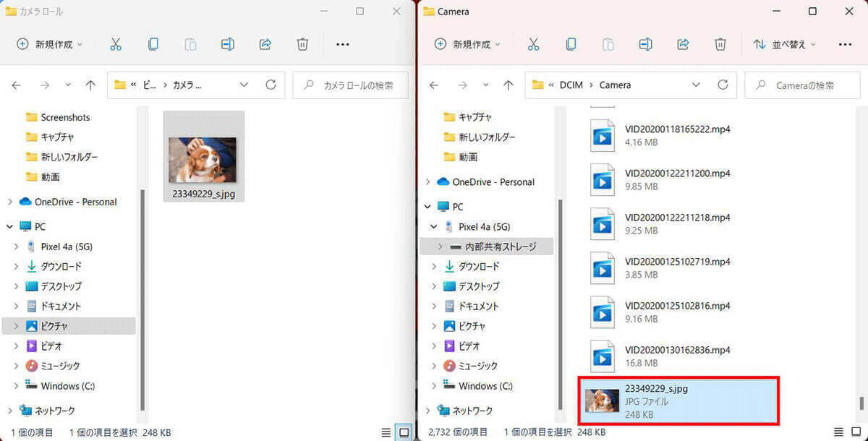Click the Cut icon in Camera window toolbar
The width and height of the screenshot is (868, 441).
pyautogui.click(x=534, y=44)
